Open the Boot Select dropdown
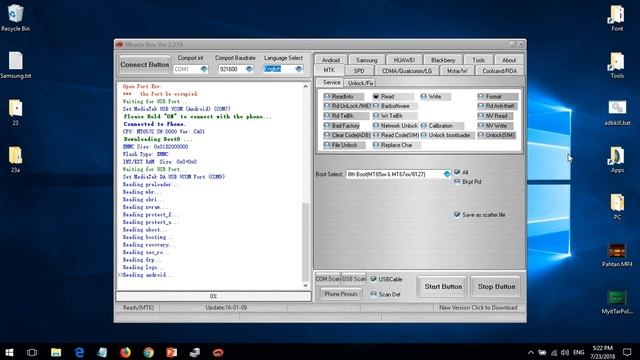This screenshot has width=640, height=360. tap(447, 174)
